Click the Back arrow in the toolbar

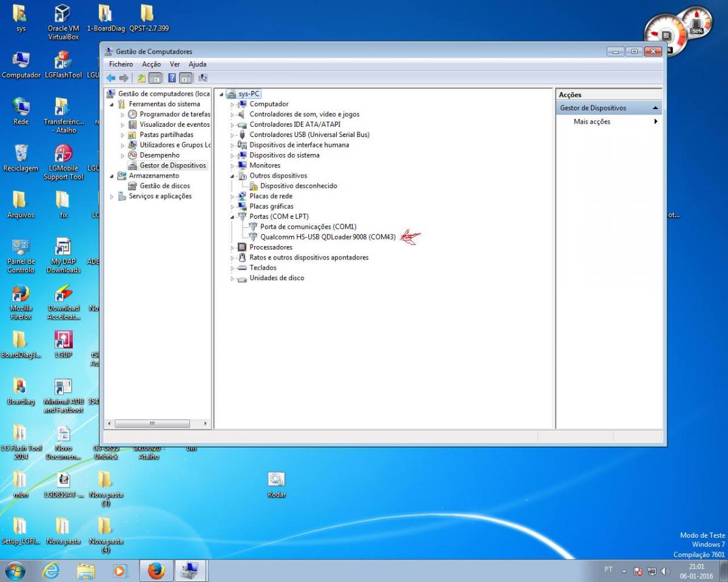click(x=111, y=78)
